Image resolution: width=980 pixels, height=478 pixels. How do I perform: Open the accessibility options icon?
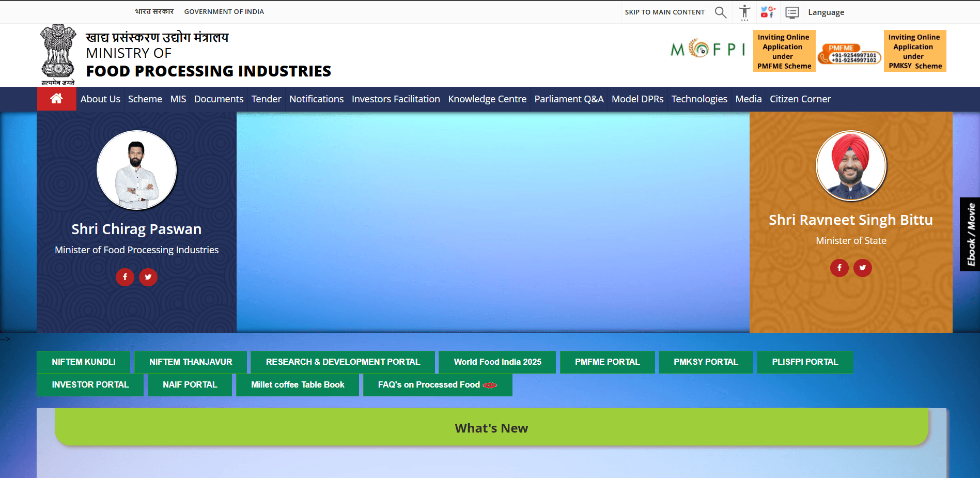click(x=744, y=12)
